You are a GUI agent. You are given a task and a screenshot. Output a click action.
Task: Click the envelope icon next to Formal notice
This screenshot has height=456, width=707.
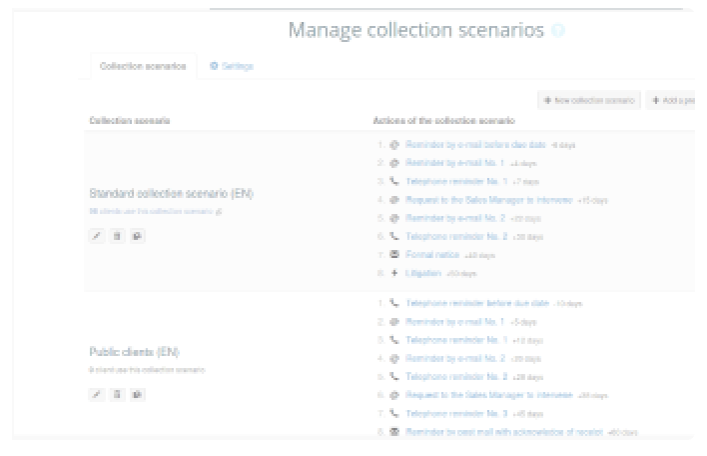(x=393, y=254)
